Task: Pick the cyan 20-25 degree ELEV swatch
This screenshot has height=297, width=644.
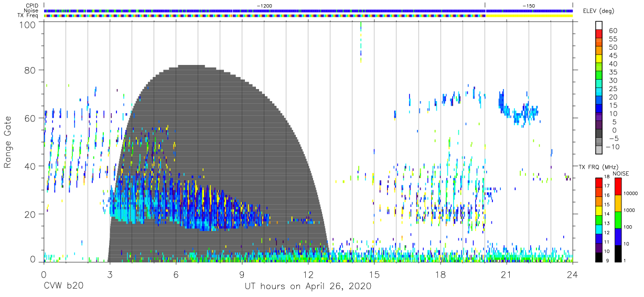Action: (599, 92)
